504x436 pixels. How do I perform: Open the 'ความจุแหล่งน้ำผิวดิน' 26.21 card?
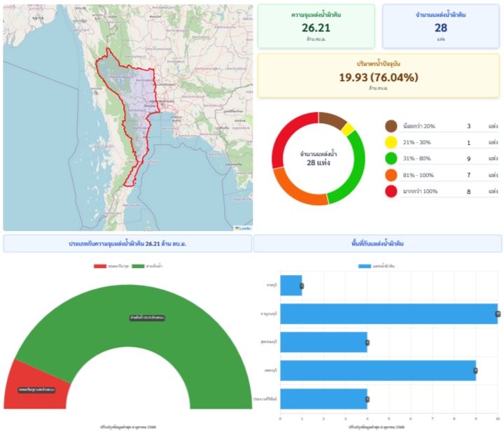coord(316,26)
